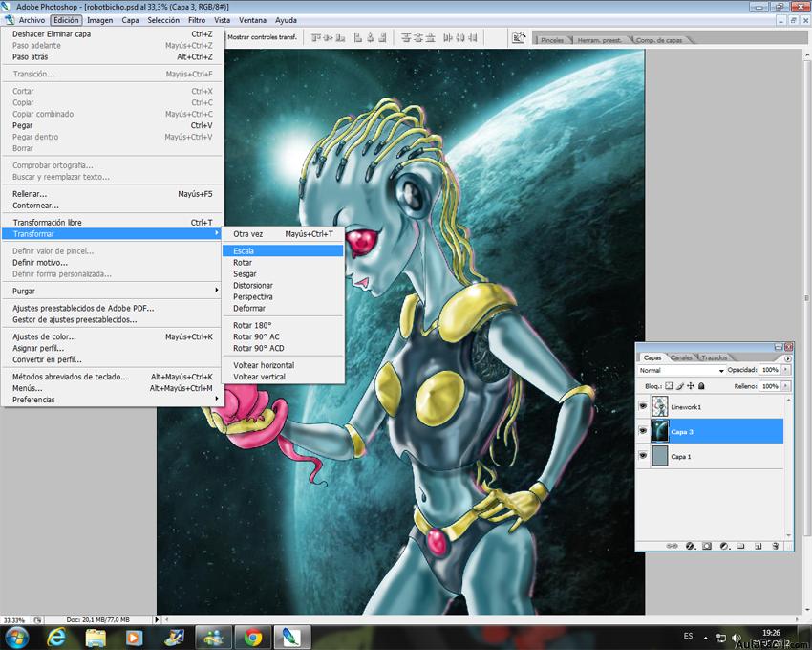Open the Relleno slider arrow
This screenshot has width=812, height=650.
tap(785, 387)
